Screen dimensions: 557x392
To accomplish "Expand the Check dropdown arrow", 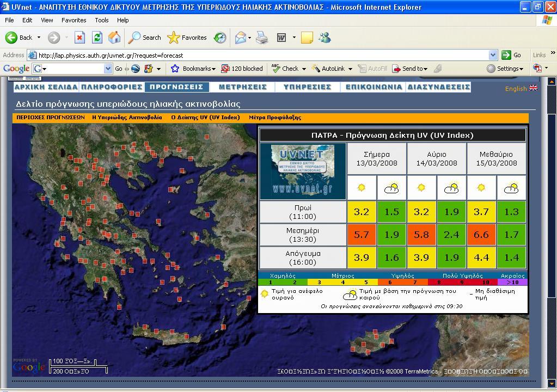I will click(304, 69).
